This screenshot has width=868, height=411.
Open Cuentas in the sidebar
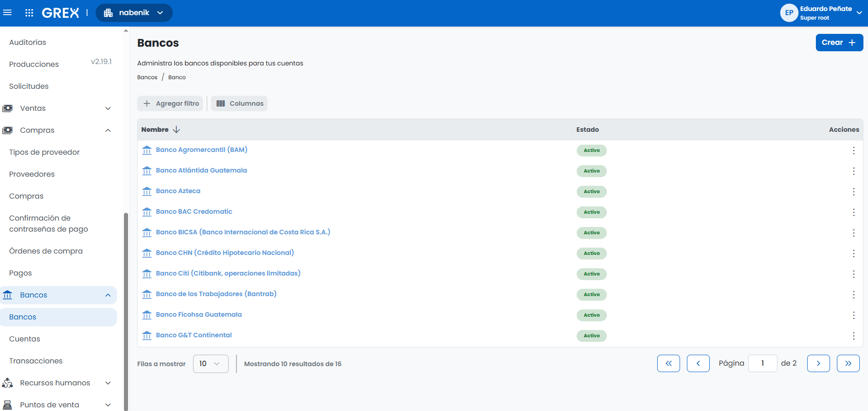25,339
